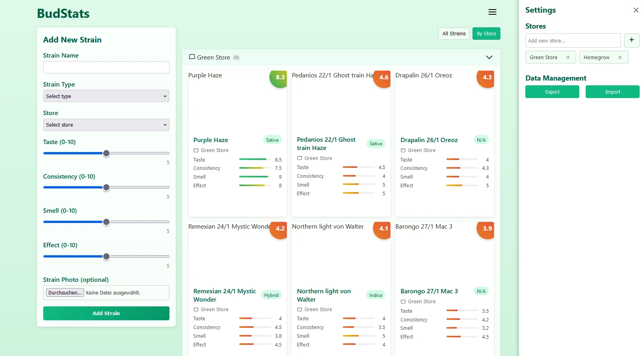The width and height of the screenshot is (644, 356).
Task: Click the store icon in Green Store header
Action: click(192, 57)
